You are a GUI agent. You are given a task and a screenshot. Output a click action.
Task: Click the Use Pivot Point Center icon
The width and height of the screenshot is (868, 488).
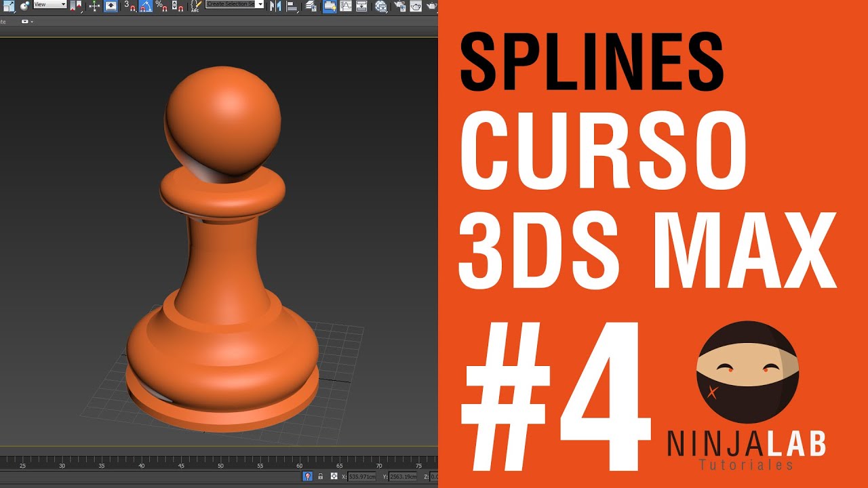(75, 5)
